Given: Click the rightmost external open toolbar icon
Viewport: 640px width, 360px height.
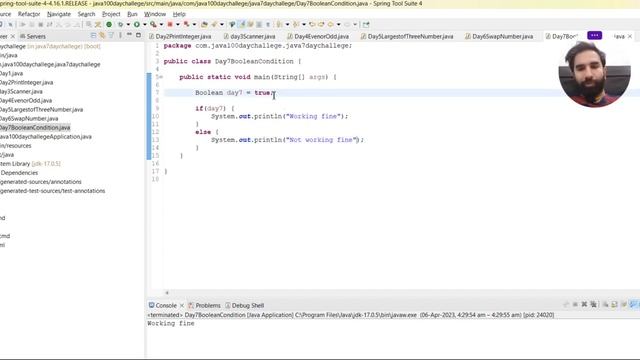Looking at the screenshot, I should pos(366,24).
